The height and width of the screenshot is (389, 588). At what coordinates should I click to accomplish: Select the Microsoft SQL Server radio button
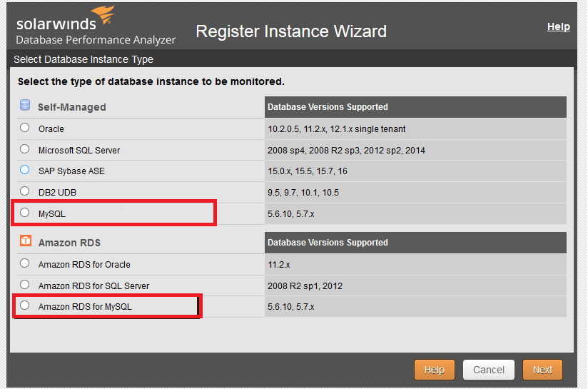pos(25,149)
